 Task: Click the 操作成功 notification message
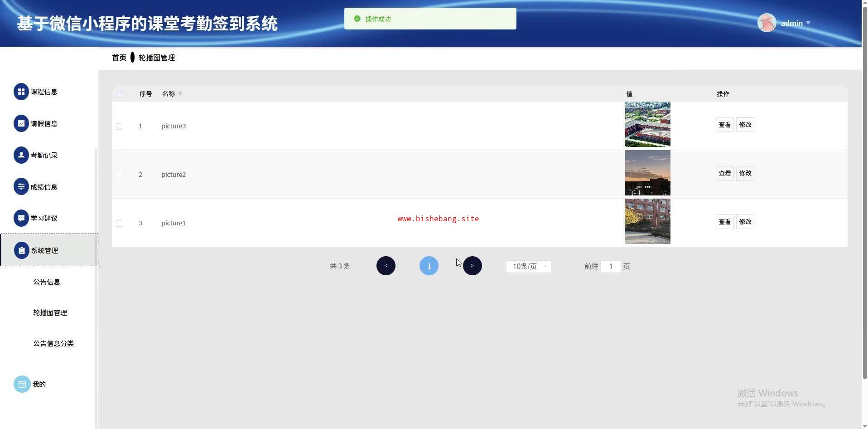pos(378,19)
